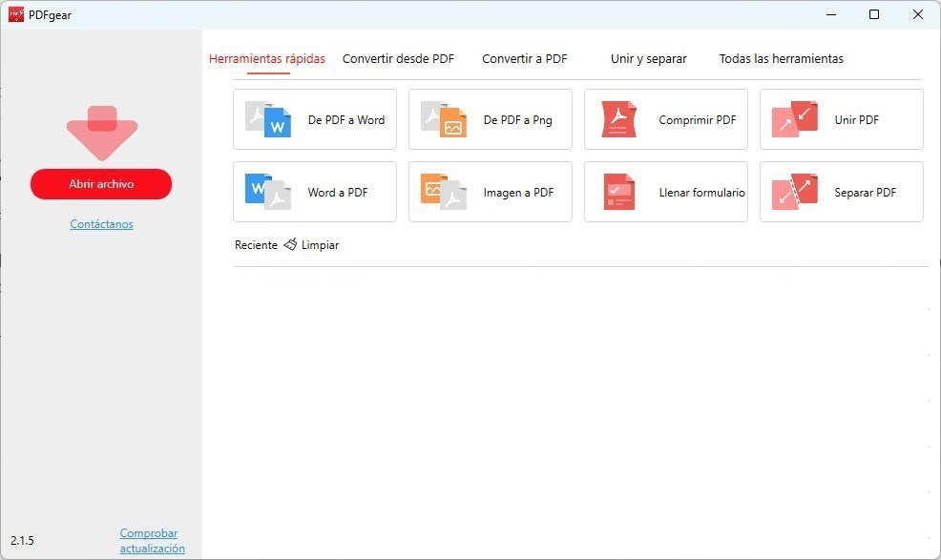Select the Word a PDF converter
This screenshot has height=560, width=941.
[x=315, y=192]
